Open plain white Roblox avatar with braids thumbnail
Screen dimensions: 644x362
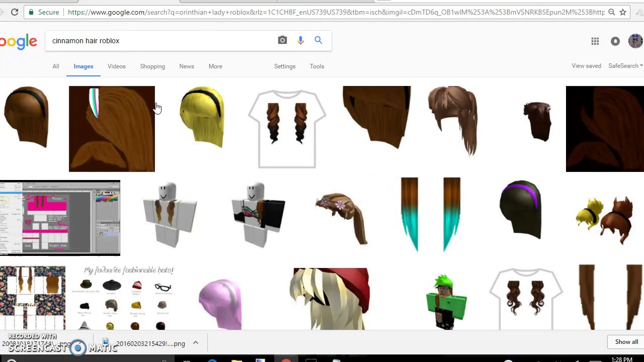tap(170, 215)
